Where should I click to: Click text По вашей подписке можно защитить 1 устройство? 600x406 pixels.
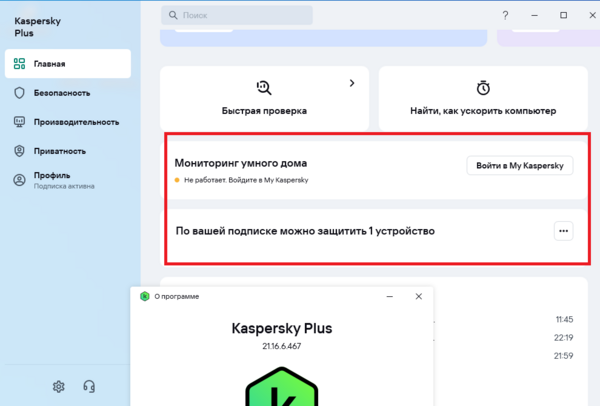point(305,231)
